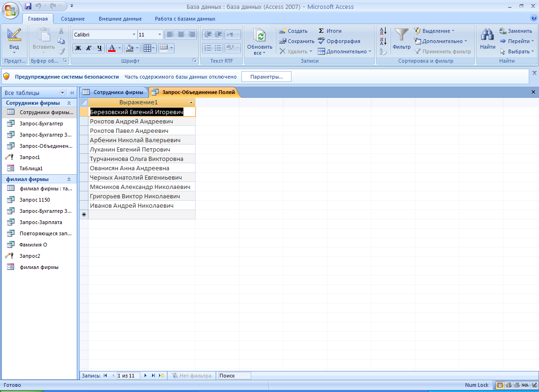The image size is (539, 392).
Task: Open Все таблицы navigation dropdown
Action: (62, 93)
